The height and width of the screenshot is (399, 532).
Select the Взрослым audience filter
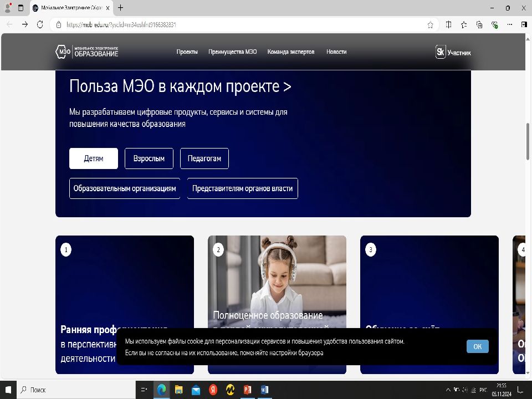[x=149, y=158]
